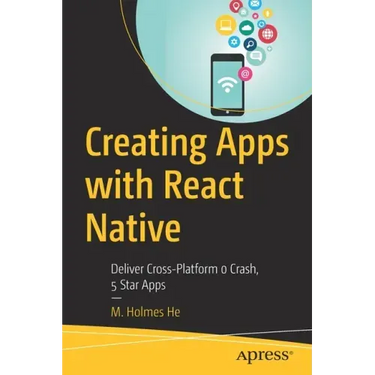Click the green cloud icon bubble

[x=247, y=28]
